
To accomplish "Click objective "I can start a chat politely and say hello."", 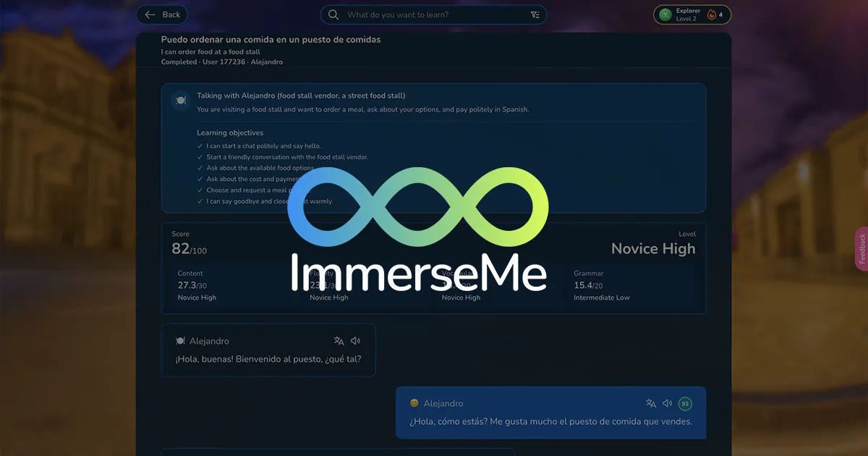I will (x=263, y=146).
